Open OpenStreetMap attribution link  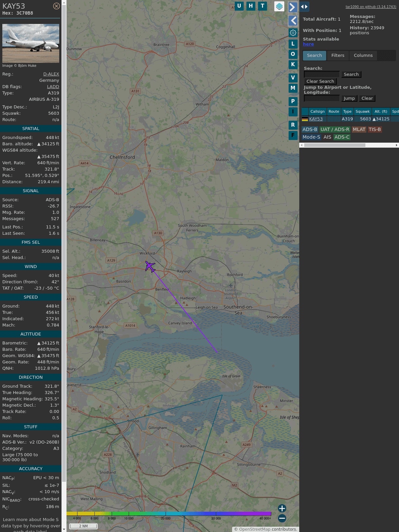pos(255,529)
